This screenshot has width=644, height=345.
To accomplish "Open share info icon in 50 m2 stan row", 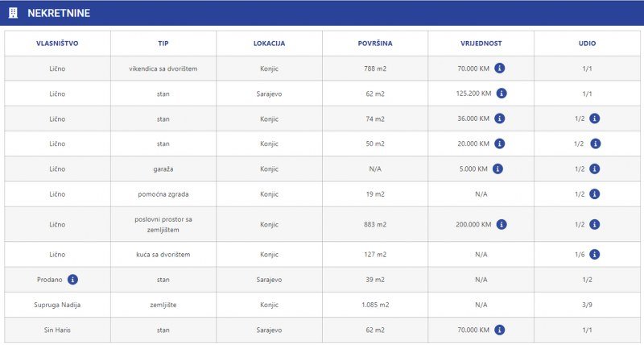I will (x=595, y=143).
